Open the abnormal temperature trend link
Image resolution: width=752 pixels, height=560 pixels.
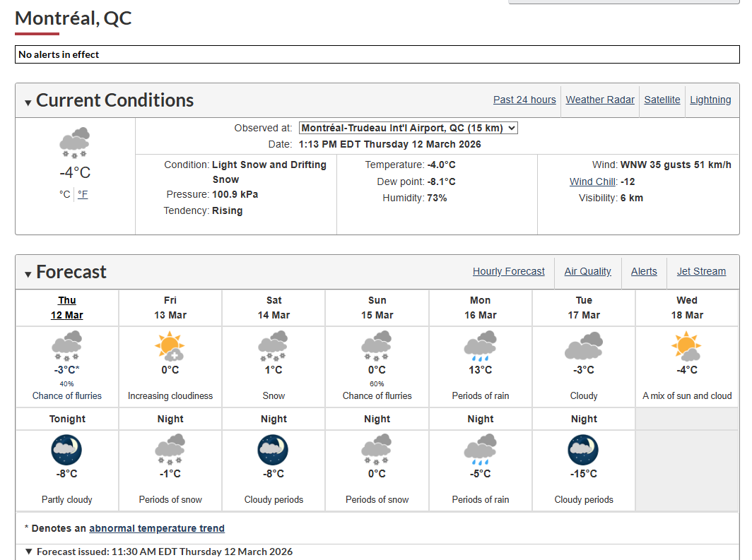(157, 528)
